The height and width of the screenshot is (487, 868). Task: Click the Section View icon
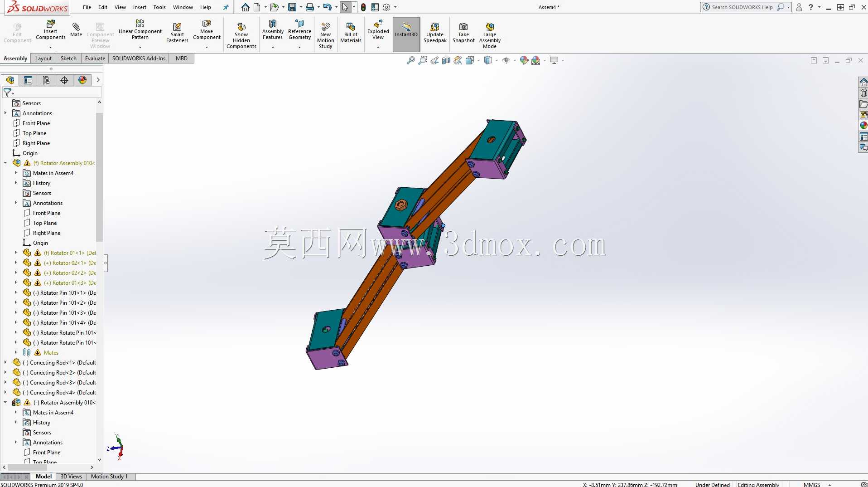point(446,60)
